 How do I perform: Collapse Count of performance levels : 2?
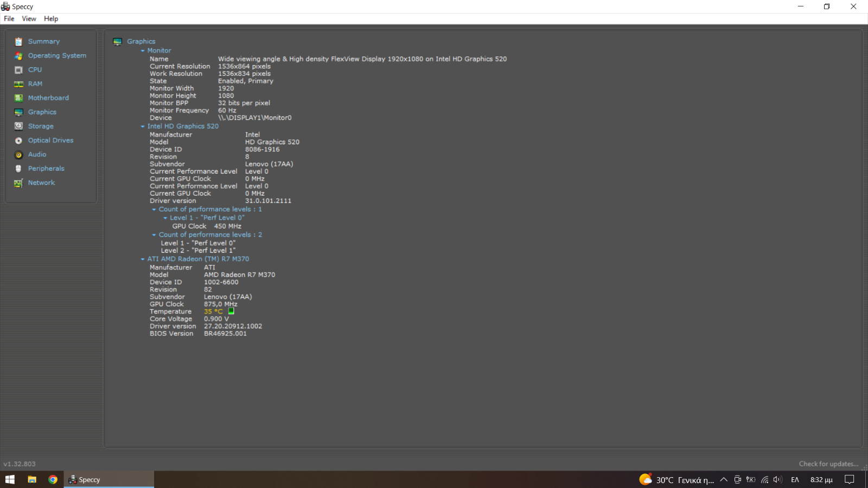[x=154, y=235]
